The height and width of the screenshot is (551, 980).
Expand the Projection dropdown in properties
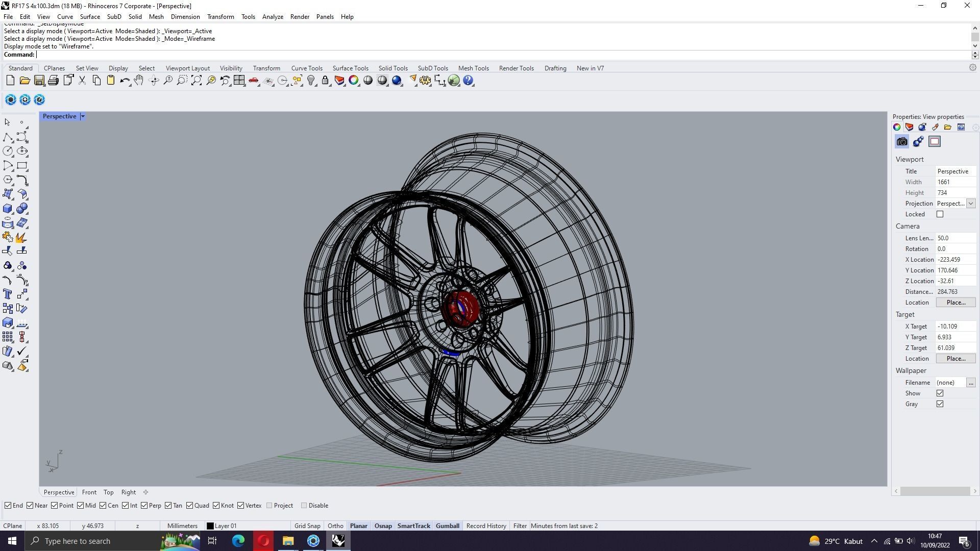(x=970, y=204)
